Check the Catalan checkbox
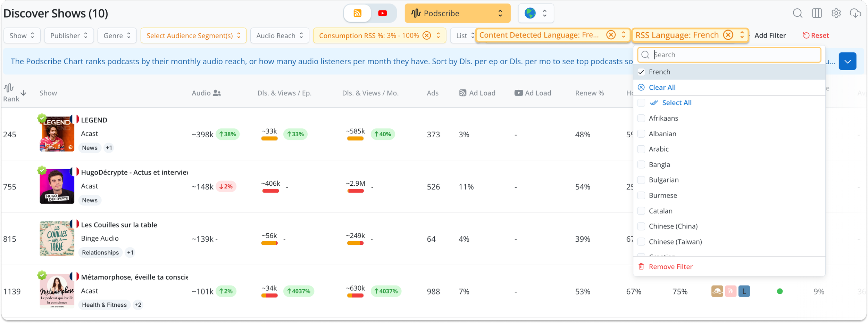The image size is (868, 323). [641, 211]
